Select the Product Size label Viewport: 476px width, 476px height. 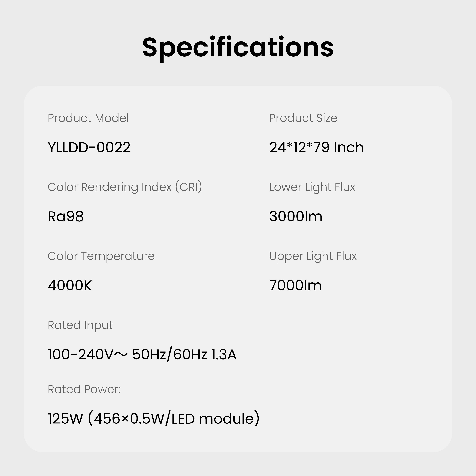(x=303, y=118)
